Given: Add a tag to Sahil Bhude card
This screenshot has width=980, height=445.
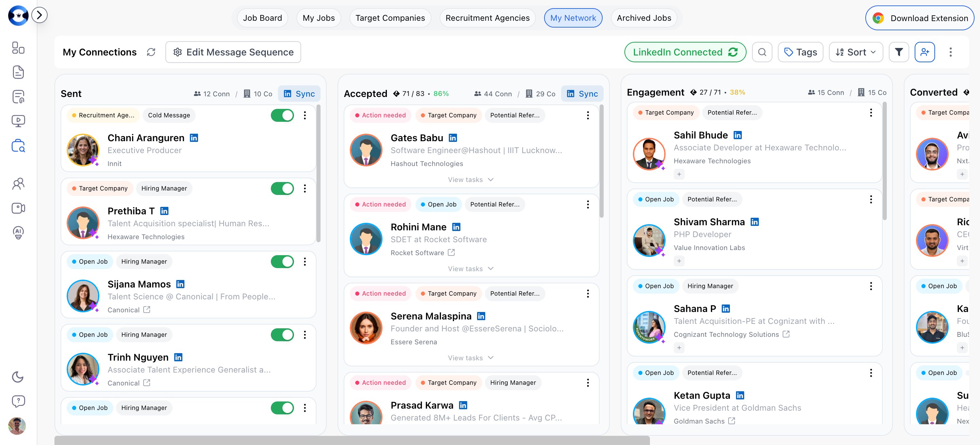Looking at the screenshot, I should point(679,174).
